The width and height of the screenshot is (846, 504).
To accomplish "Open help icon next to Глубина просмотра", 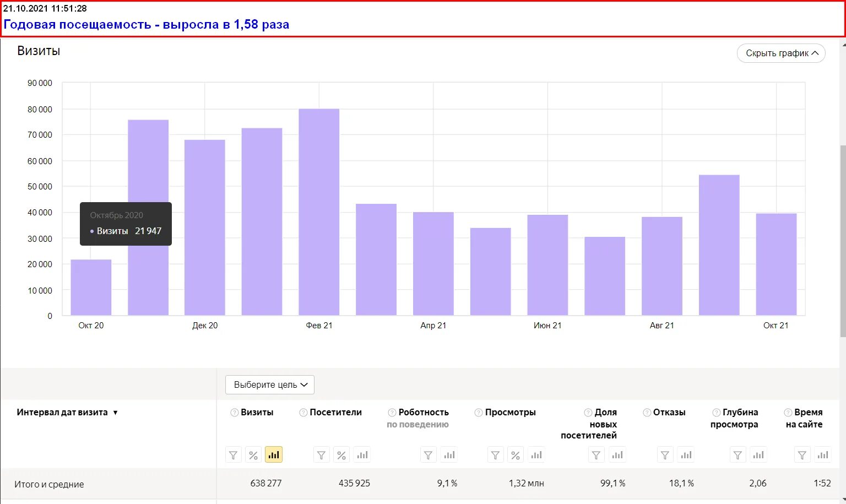I will point(717,413).
